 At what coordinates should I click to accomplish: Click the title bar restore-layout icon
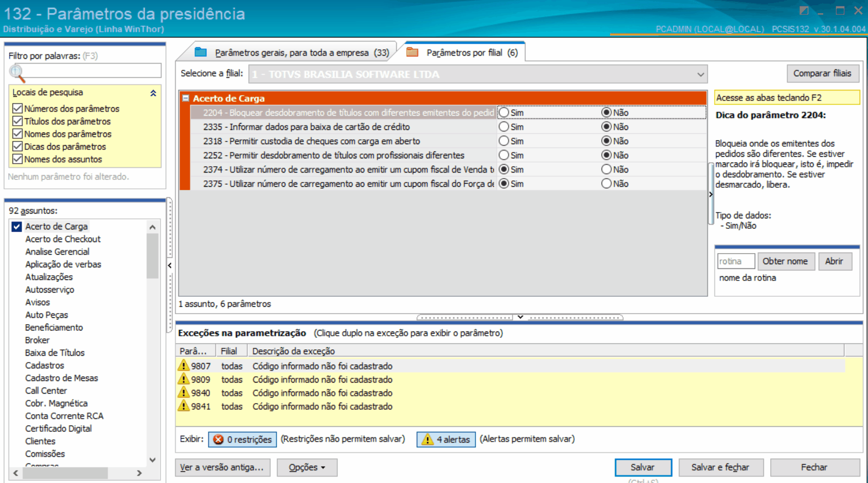(x=804, y=11)
